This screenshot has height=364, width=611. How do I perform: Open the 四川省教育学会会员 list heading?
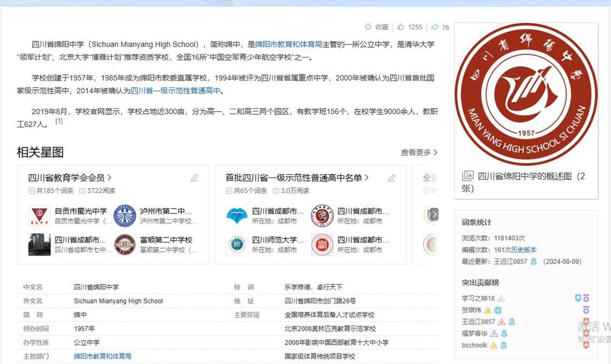pyautogui.click(x=70, y=178)
